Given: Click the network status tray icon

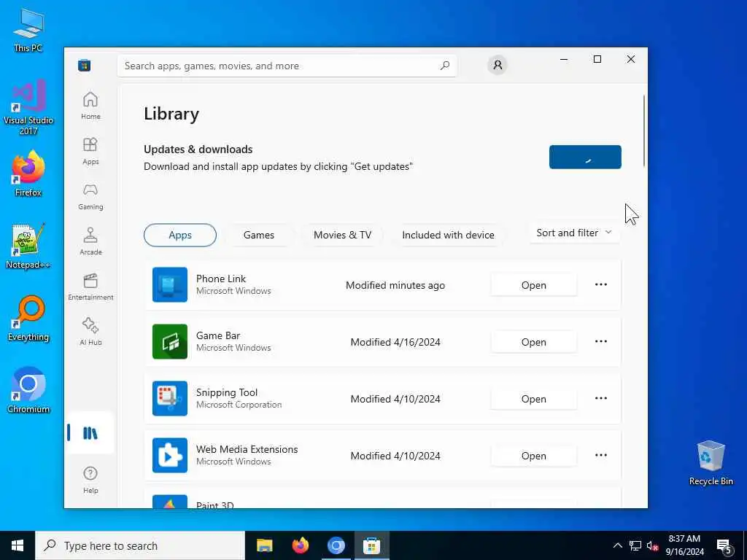Looking at the screenshot, I should click(635, 545).
